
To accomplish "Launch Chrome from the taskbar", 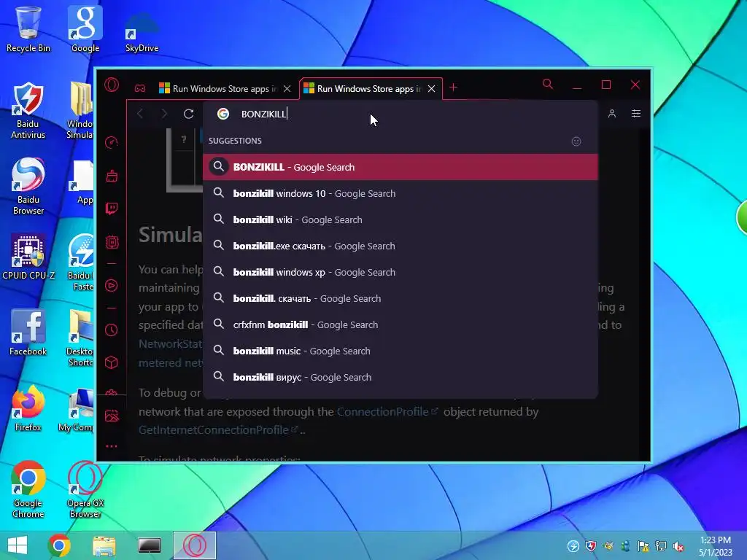I will point(59,545).
